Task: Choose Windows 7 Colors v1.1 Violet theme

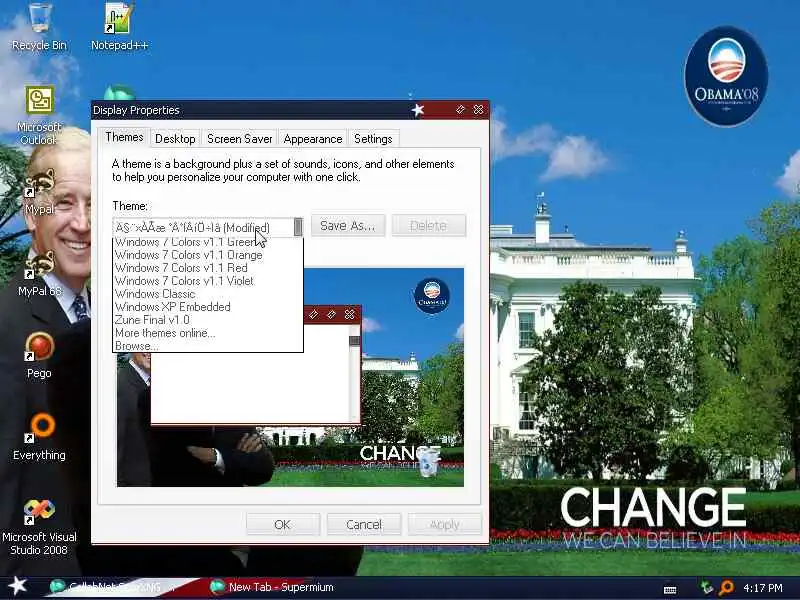Action: (x=208, y=281)
